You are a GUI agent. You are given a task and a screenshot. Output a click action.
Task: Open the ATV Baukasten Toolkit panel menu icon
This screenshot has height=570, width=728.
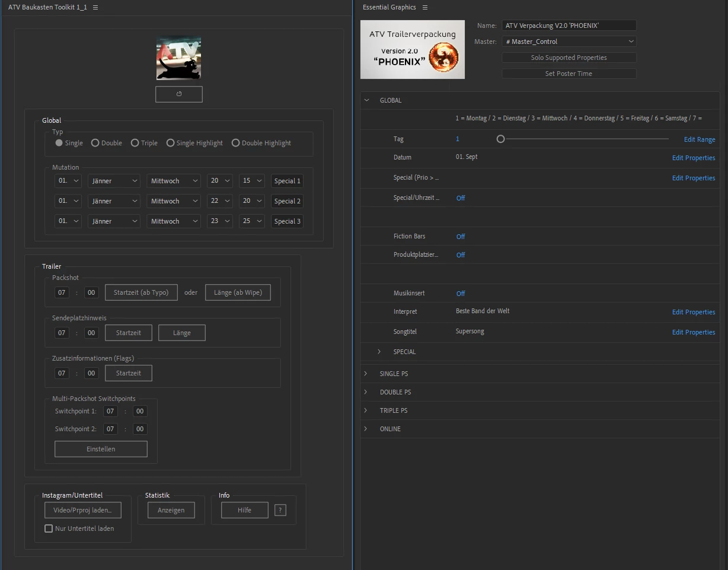[95, 7]
